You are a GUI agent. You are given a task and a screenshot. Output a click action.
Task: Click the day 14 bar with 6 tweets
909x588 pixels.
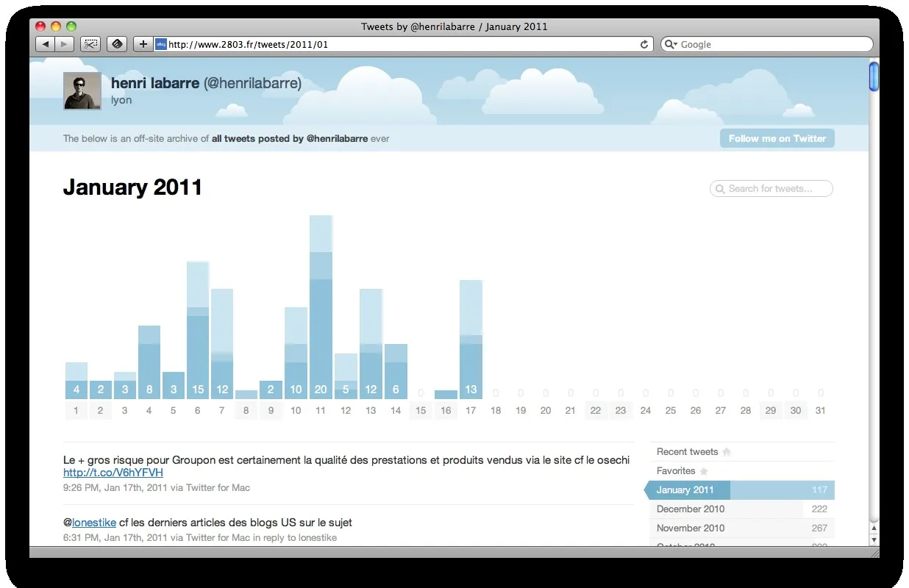396,371
